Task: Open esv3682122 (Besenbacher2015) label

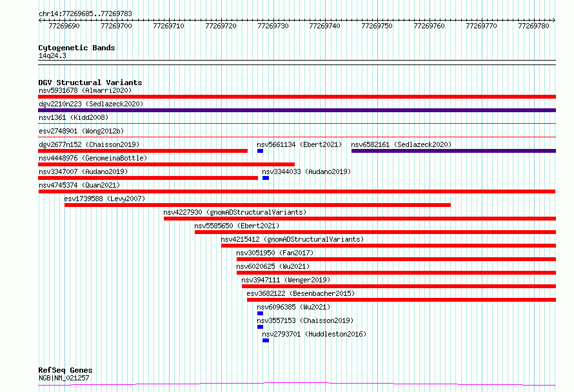Action: [301, 293]
